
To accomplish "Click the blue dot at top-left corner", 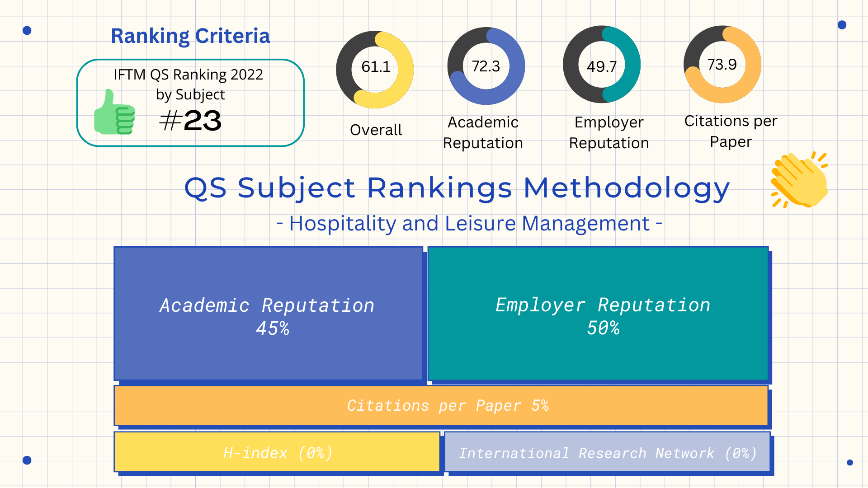I will click(x=27, y=31).
